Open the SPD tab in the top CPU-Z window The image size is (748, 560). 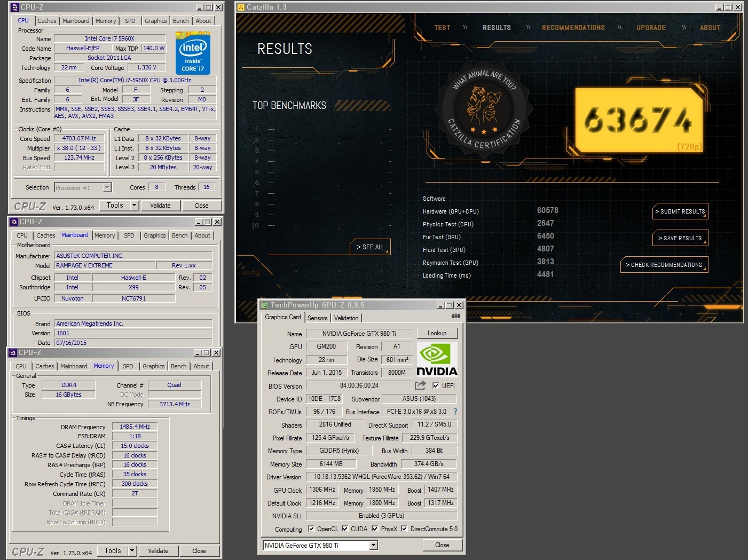coord(130,21)
